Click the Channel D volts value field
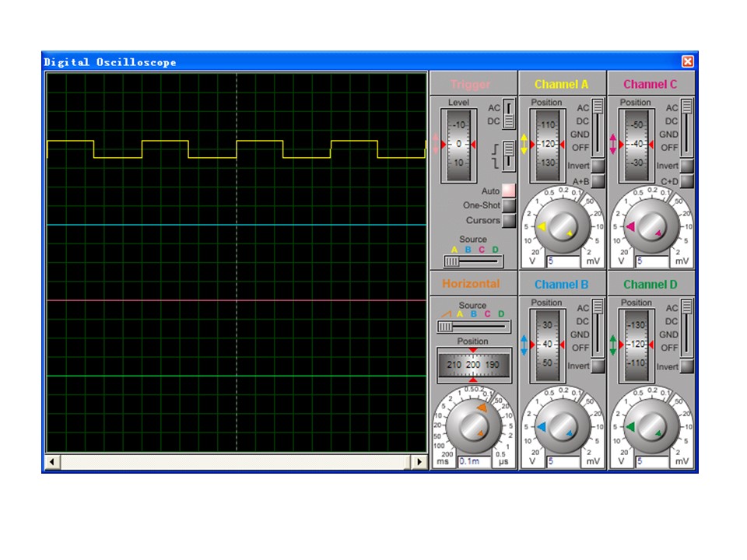This screenshot has height=560, width=747. coord(652,461)
